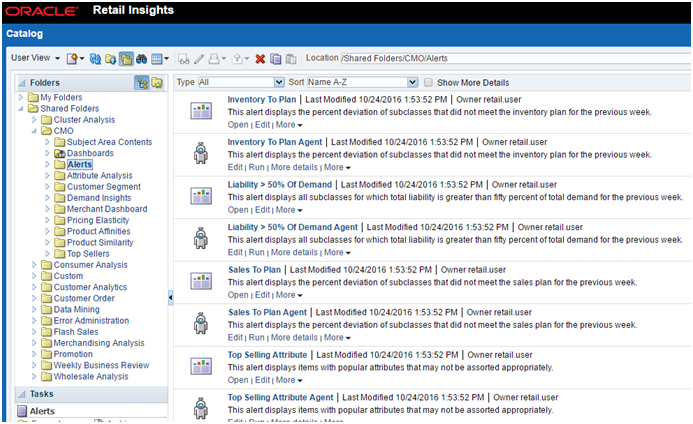This screenshot has width=693, height=424.
Task: Open the New item toolbar icon
Action: 72,58
